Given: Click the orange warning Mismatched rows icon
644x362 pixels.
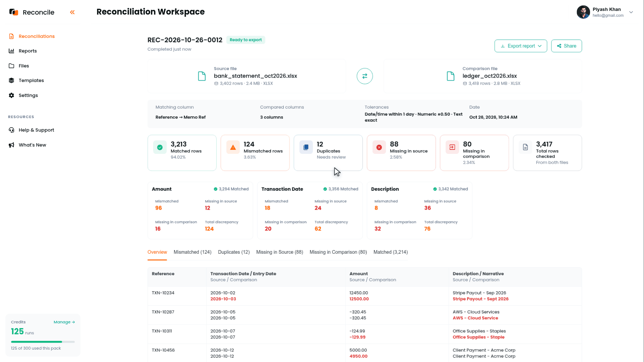Looking at the screenshot, I should click(233, 147).
